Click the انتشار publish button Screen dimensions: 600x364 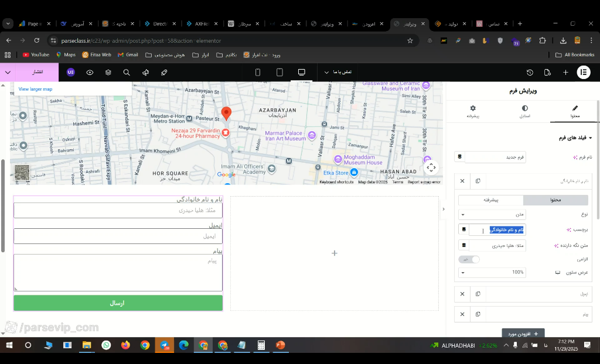[37, 72]
